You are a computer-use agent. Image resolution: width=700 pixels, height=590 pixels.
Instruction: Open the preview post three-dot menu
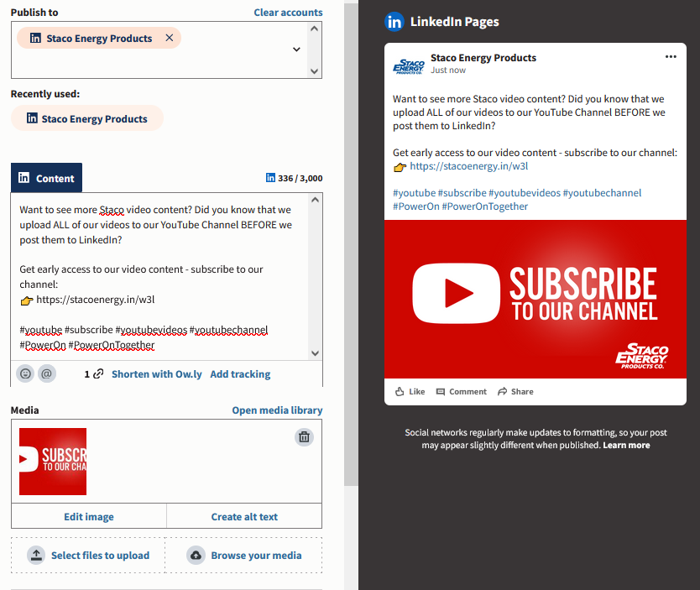[671, 57]
